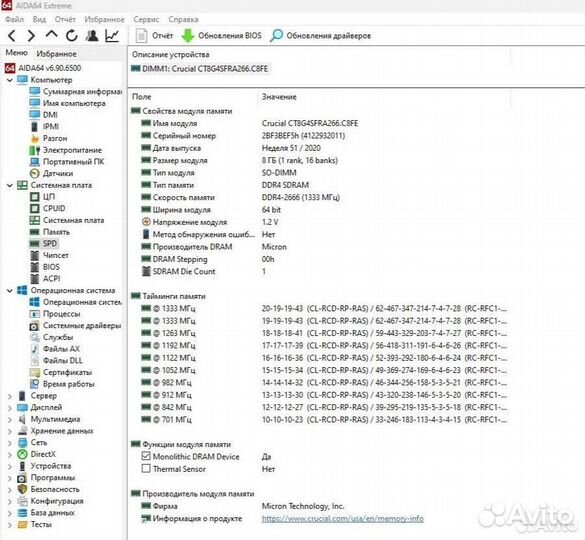Screen dimensions: 585x540
Task: Click the Портативный ПК laptop icon
Action: pyautogui.click(x=35, y=162)
